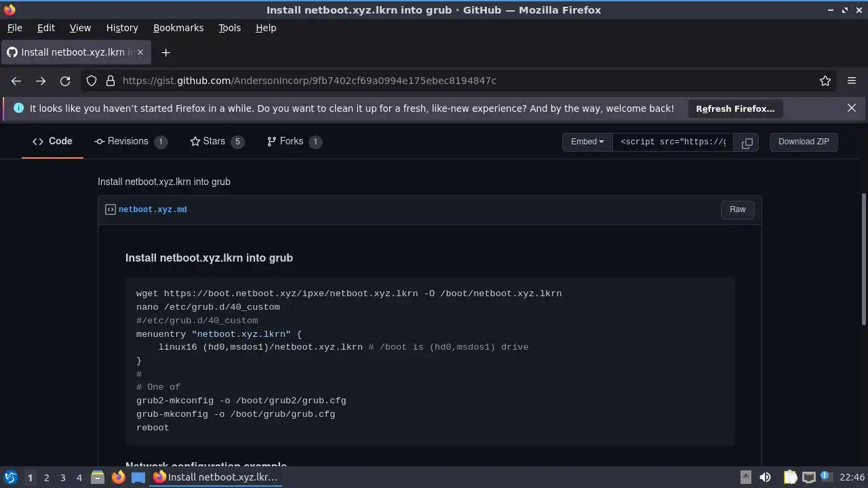Image resolution: width=868 pixels, height=488 pixels.
Task: Open the volume control tray icon
Action: point(766,477)
